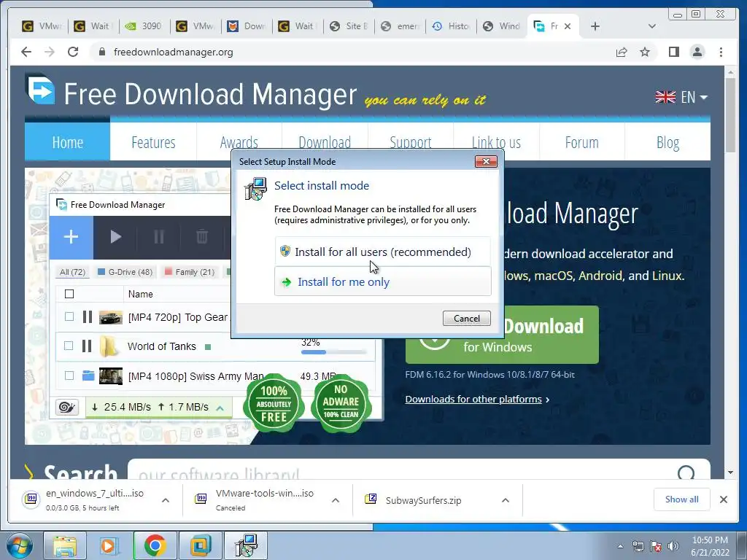Click the trash icon in FDM preview toolbar
747x560 pixels.
click(x=202, y=237)
